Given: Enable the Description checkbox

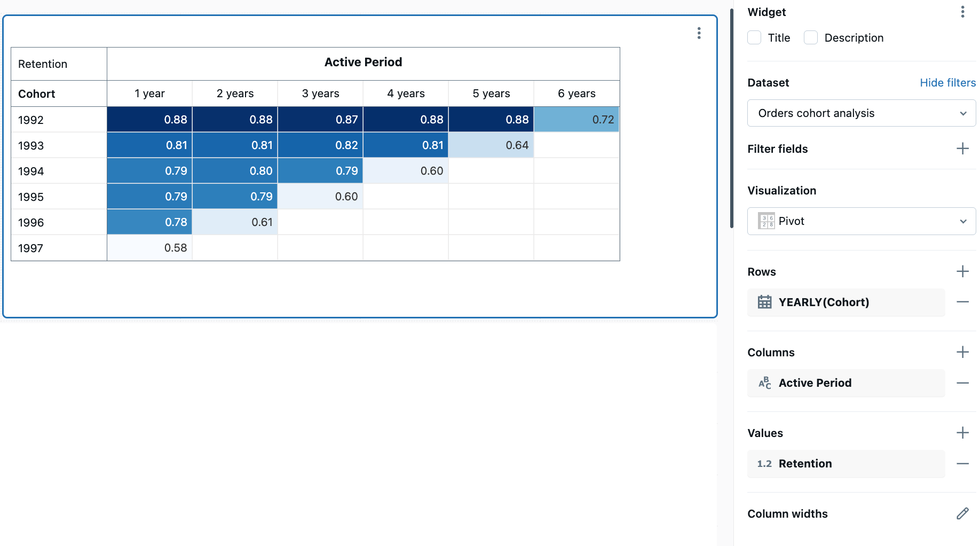Looking at the screenshot, I should click(x=811, y=37).
